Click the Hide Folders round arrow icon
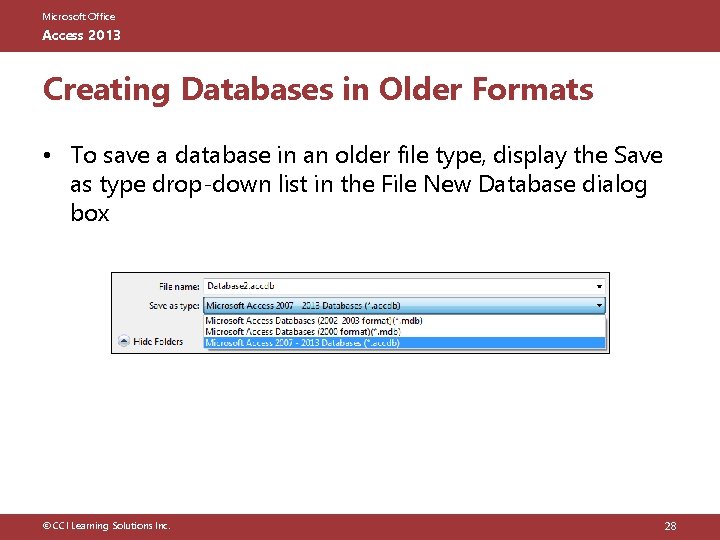Screen dimensions: 720x540 tap(124, 341)
